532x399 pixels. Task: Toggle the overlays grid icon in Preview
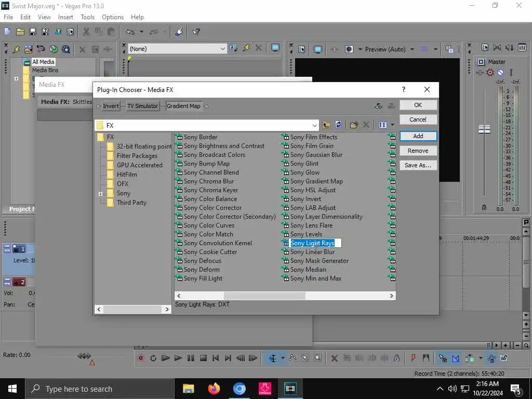(424, 49)
